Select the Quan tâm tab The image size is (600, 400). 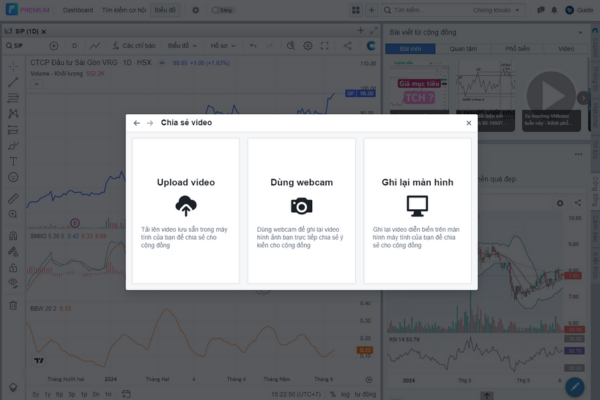click(463, 49)
